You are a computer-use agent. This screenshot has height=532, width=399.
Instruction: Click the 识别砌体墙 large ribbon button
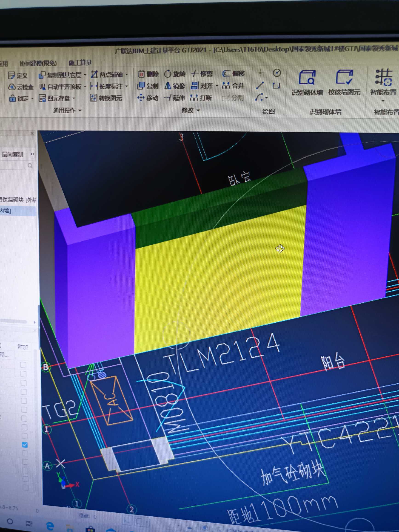(x=307, y=83)
